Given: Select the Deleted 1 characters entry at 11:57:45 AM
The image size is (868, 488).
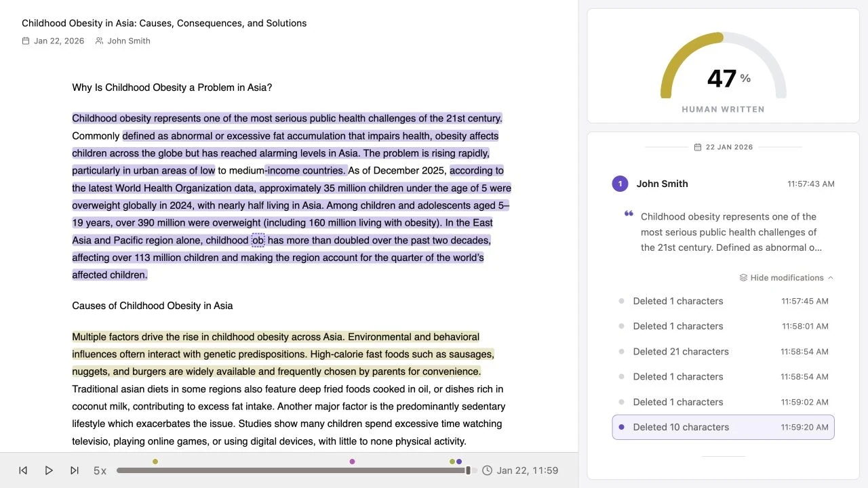Looking at the screenshot, I should coord(723,301).
